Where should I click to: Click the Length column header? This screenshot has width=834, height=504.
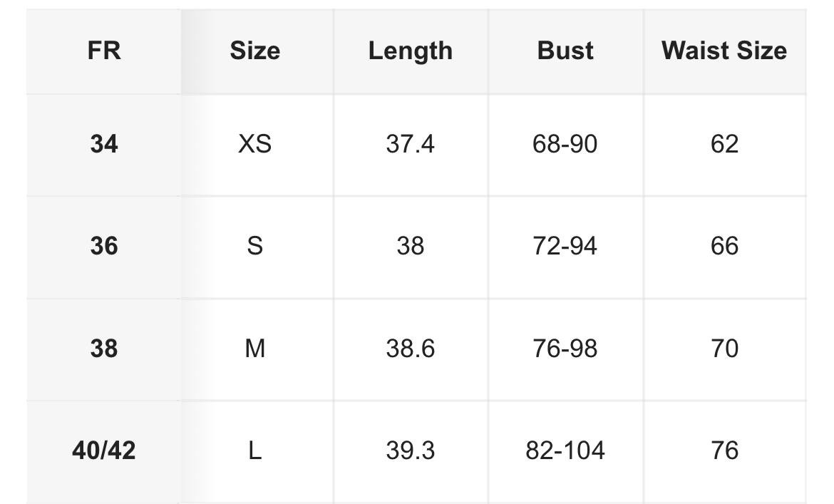click(410, 51)
